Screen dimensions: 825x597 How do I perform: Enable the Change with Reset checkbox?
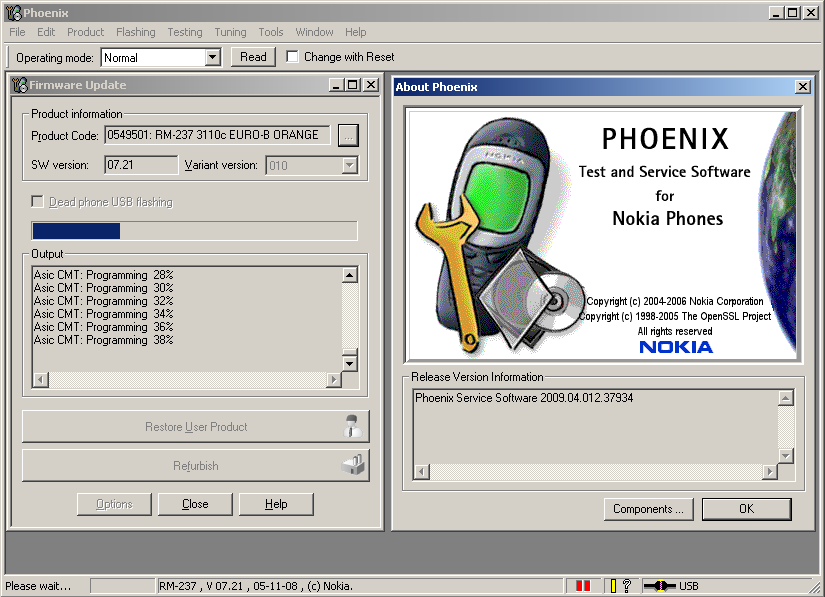291,57
